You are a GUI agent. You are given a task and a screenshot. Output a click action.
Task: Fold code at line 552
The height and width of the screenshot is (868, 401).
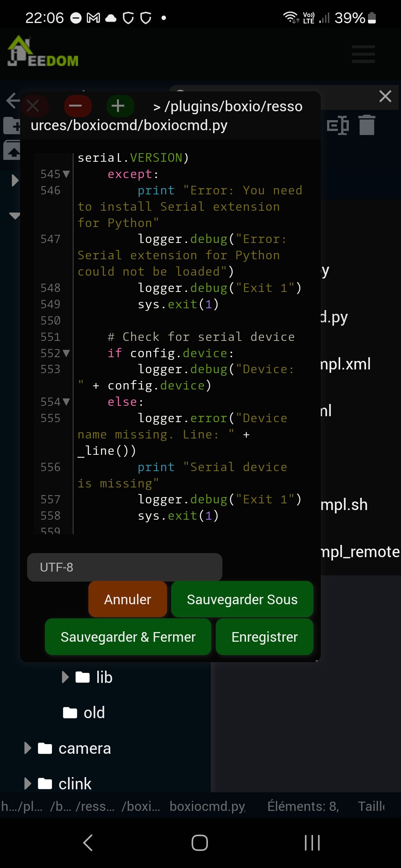(66, 353)
